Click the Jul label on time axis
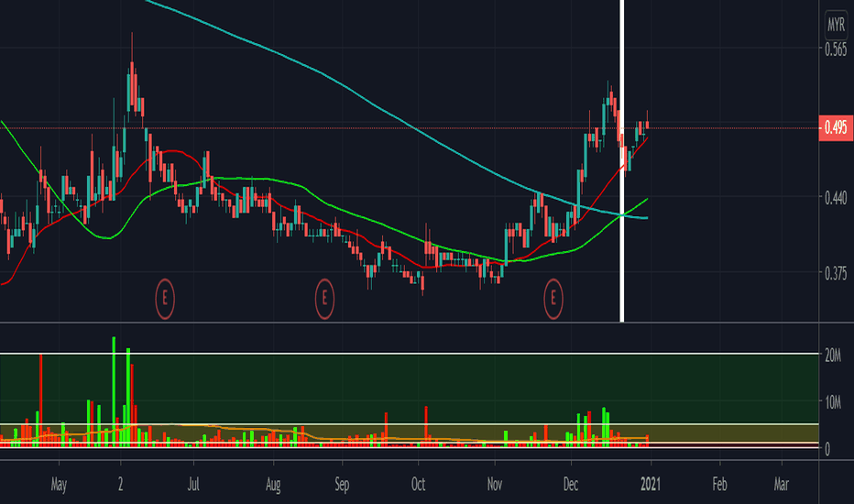Image resolution: width=854 pixels, height=504 pixels. tap(193, 484)
